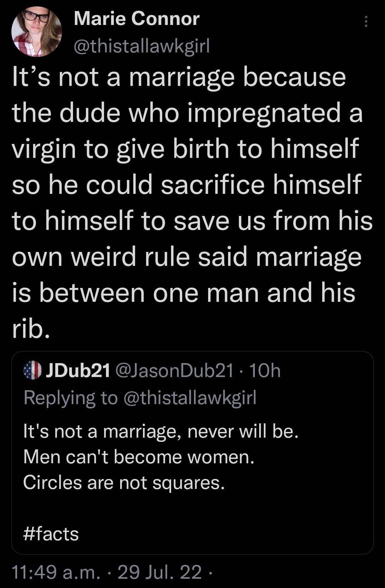Click the quoted line "Circles are not squares."
This screenshot has width=385, height=588.
[124, 483]
